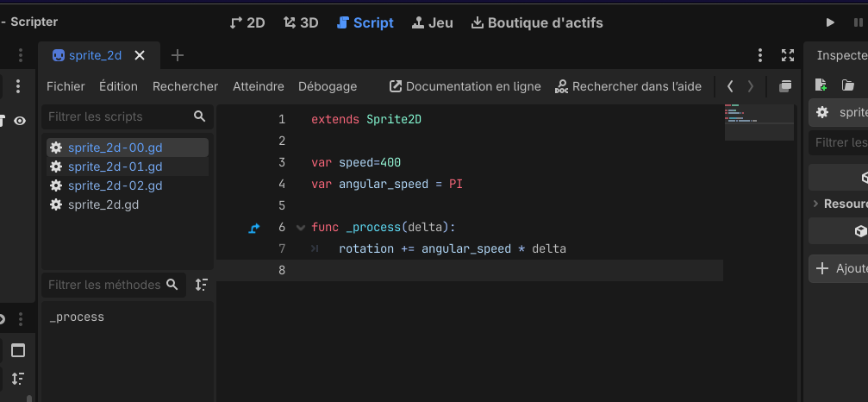Image resolution: width=868 pixels, height=402 pixels.
Task: Click override indicator icon on line 6
Action: (x=254, y=228)
